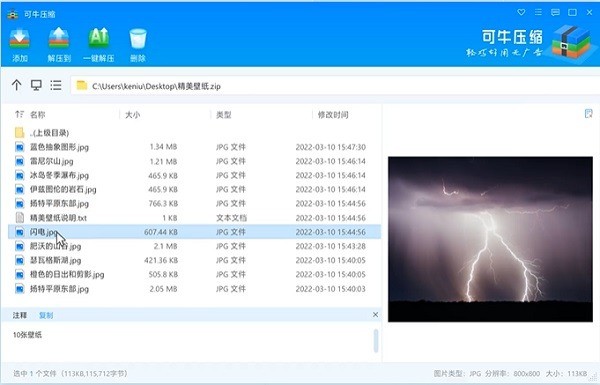Switch list view mode icon
Image resolution: width=600 pixels, height=385 pixels.
point(56,85)
